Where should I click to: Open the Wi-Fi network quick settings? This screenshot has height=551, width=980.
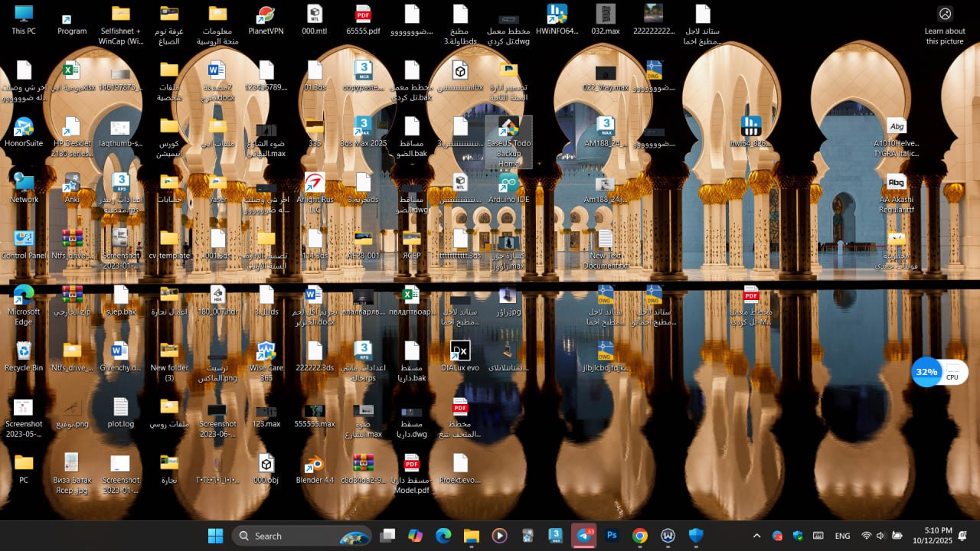(x=866, y=536)
